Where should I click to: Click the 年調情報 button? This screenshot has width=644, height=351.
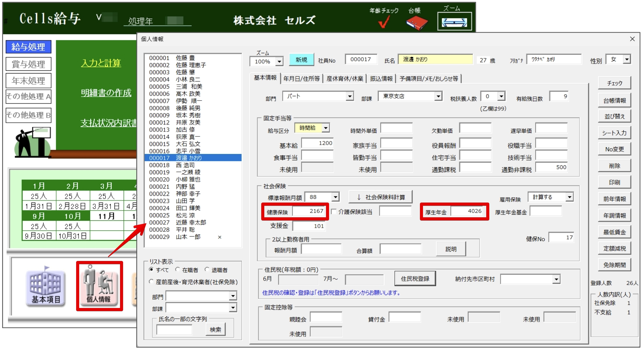(615, 215)
